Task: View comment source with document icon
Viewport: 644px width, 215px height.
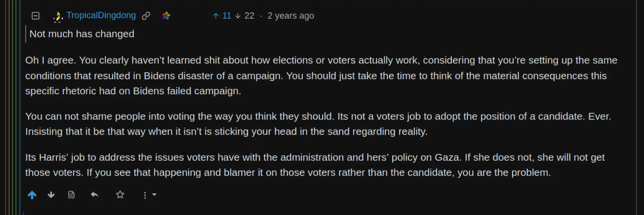Action: tap(71, 195)
